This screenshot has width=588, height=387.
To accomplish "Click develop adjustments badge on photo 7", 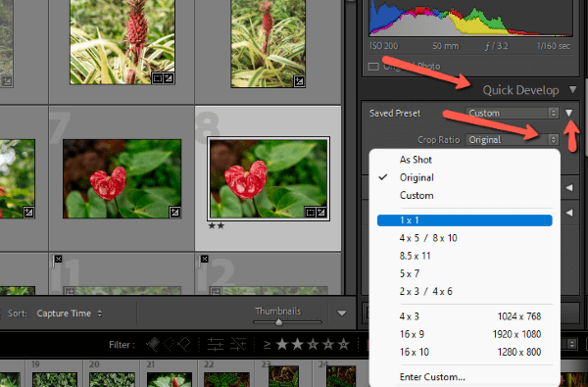I will [174, 213].
